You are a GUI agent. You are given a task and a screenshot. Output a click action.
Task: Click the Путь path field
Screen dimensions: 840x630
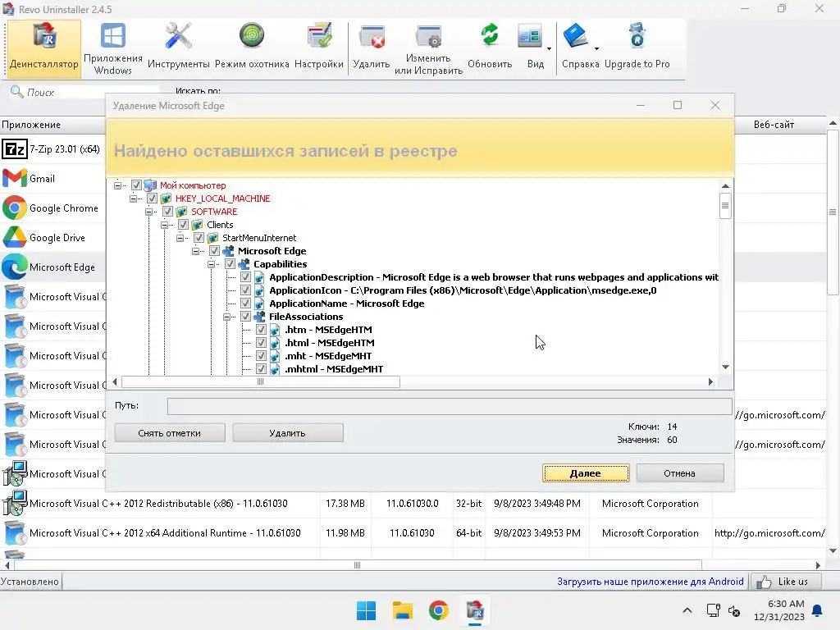click(449, 406)
